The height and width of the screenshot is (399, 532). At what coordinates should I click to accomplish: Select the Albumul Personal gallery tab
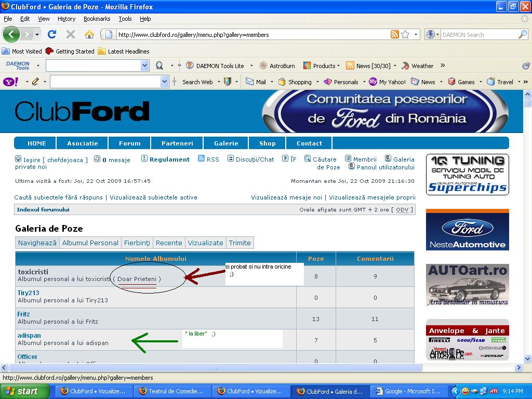(x=90, y=243)
